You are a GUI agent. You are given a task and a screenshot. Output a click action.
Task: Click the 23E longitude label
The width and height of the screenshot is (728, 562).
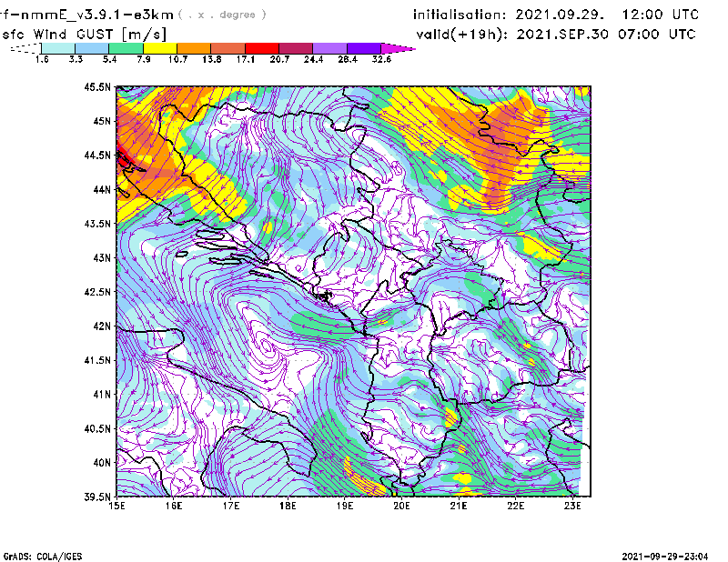(572, 506)
